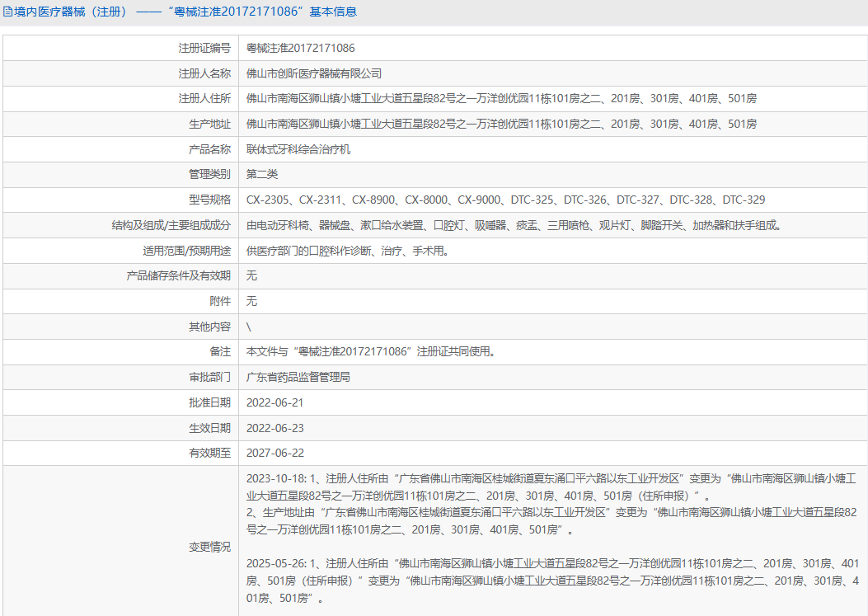Click the label 附件
This screenshot has height=616, width=868.
[220, 301]
